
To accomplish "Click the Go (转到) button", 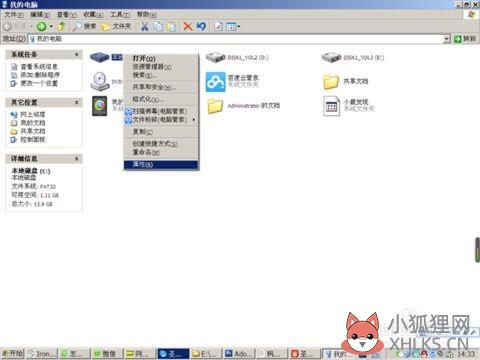I will 465,39.
